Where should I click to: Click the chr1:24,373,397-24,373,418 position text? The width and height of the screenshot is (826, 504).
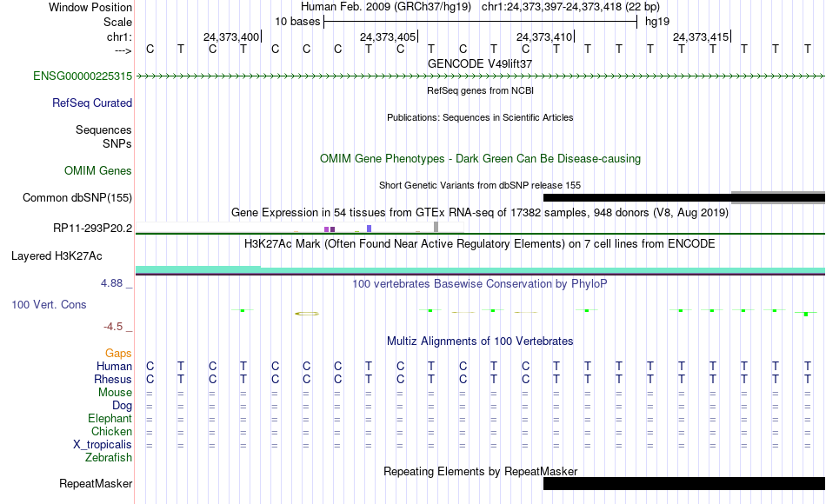click(570, 7)
